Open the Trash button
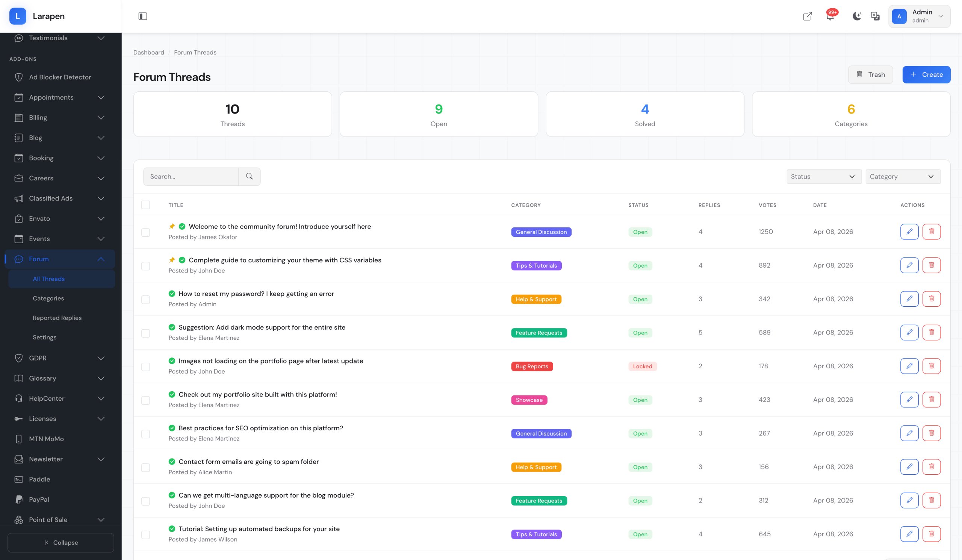962x560 pixels. point(870,74)
